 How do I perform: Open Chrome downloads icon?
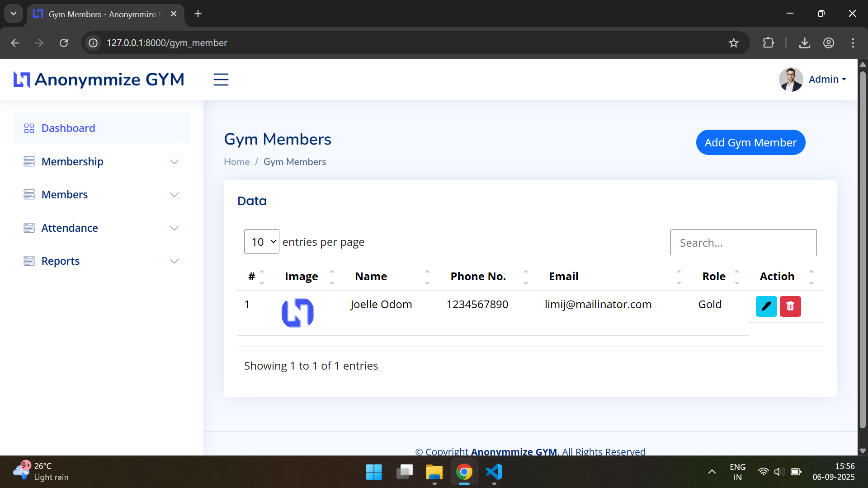[804, 43]
